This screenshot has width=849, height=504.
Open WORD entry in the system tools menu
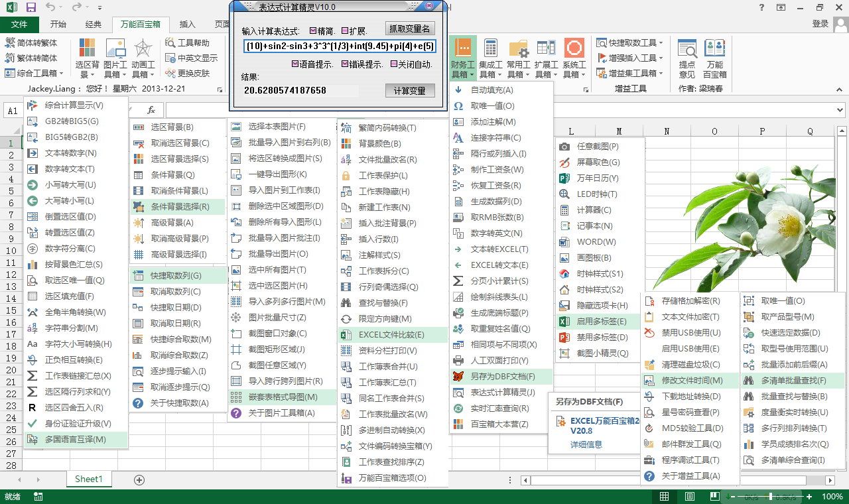(600, 241)
